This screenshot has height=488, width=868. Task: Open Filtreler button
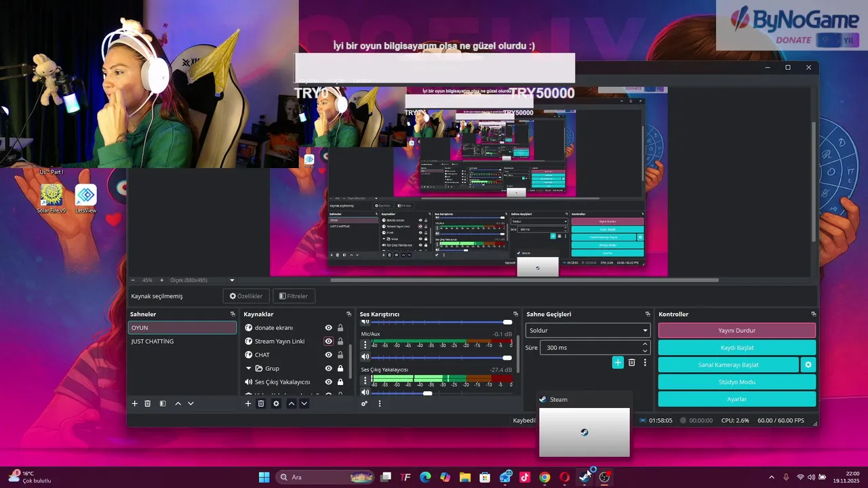coord(293,296)
